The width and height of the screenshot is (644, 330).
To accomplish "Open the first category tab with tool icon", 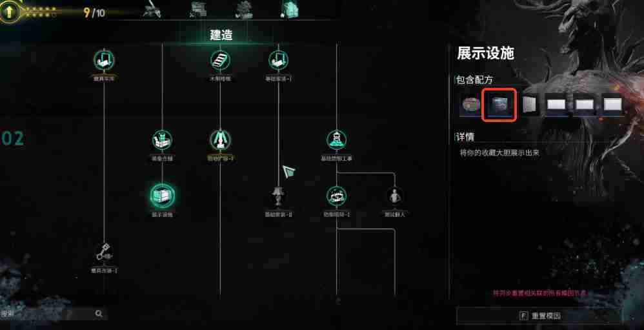I will tap(151, 10).
